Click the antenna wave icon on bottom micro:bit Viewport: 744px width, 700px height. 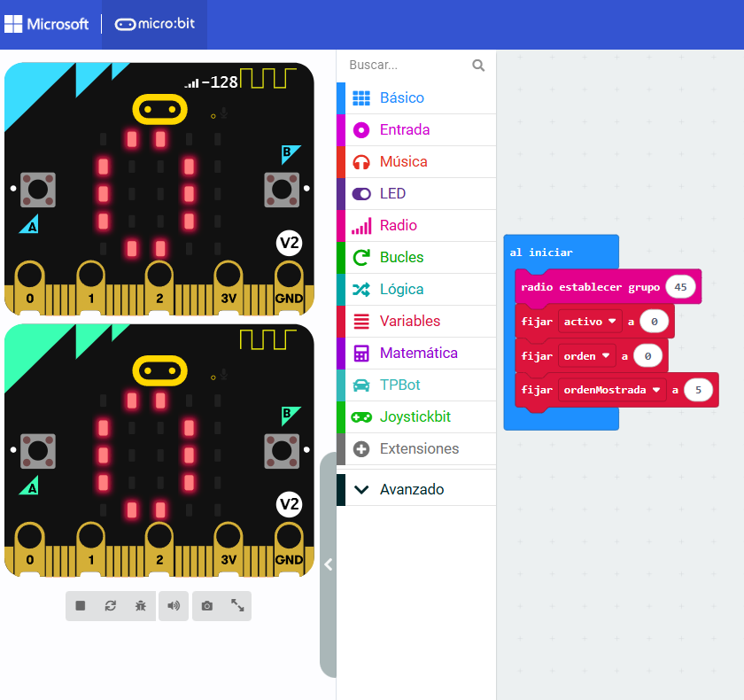point(267,339)
